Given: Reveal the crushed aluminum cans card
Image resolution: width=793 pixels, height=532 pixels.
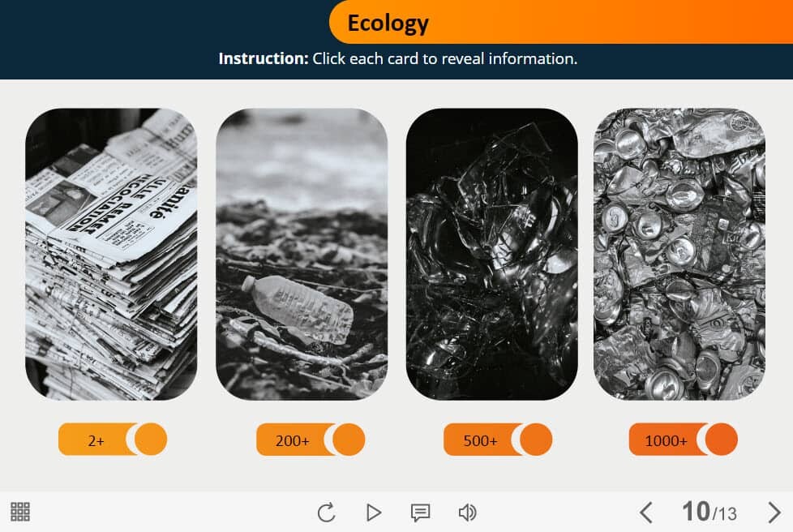Looking at the screenshot, I should (679, 254).
